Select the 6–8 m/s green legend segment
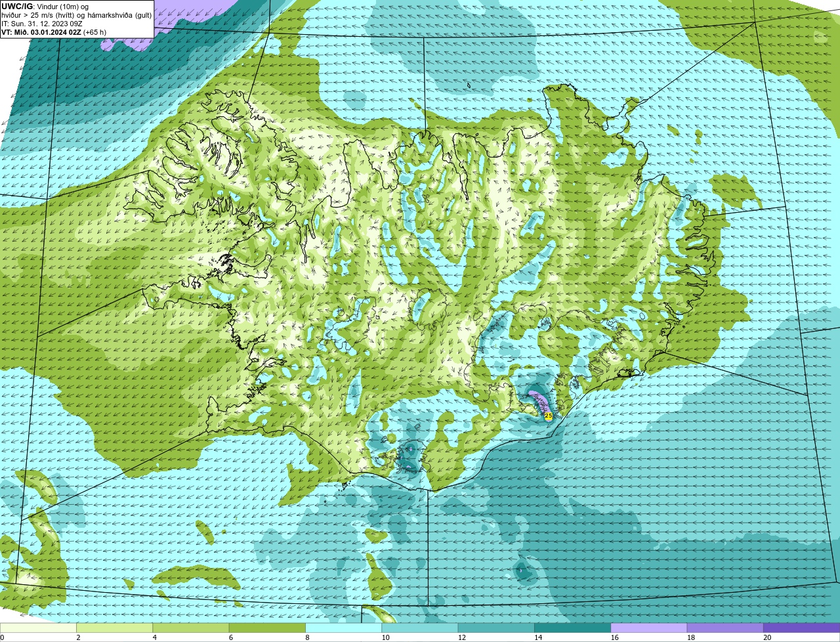 click(x=267, y=628)
